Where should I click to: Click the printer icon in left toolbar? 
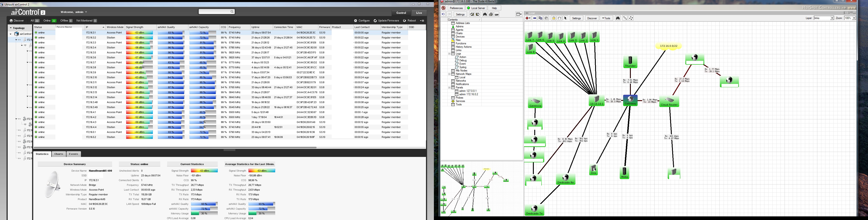coord(491,14)
